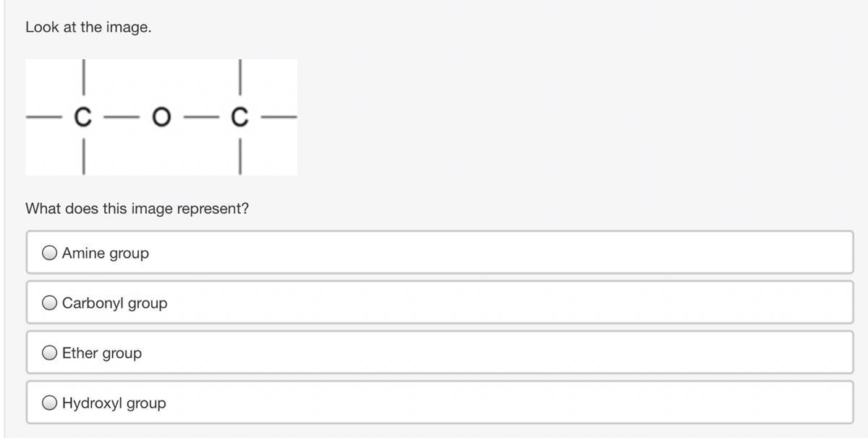The width and height of the screenshot is (868, 438).
Task: Click the bond between O and right C
Action: coord(200,117)
